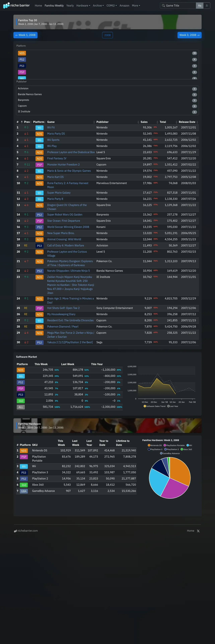The image size is (215, 644).
Task: Open the Super Mario Galaxy game link
Action: 59,193
